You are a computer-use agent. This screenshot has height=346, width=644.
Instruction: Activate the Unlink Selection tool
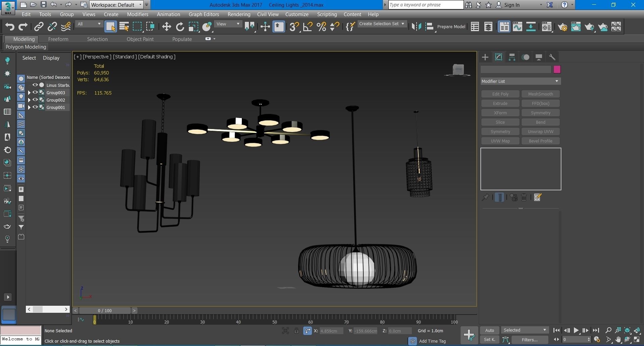pos(52,27)
